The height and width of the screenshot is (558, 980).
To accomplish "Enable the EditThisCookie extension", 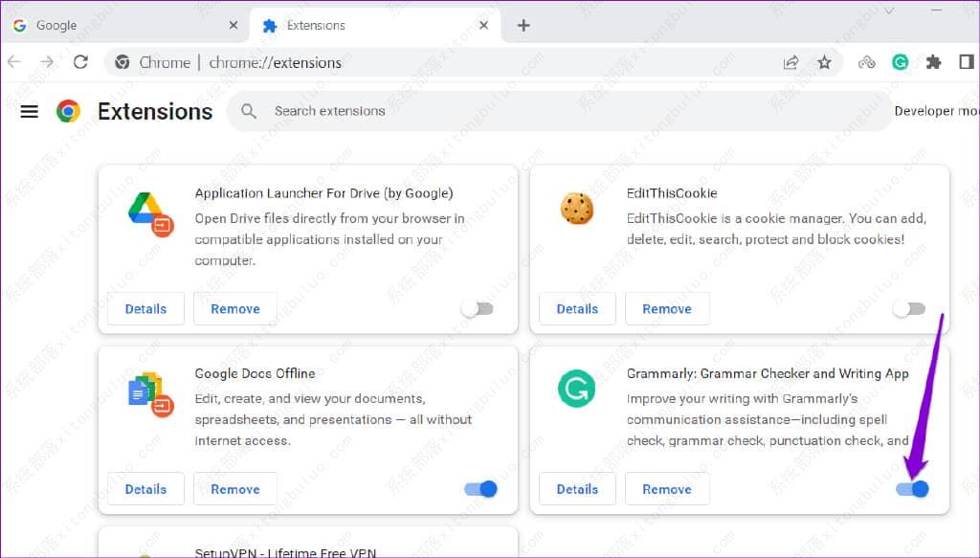I will click(x=909, y=309).
